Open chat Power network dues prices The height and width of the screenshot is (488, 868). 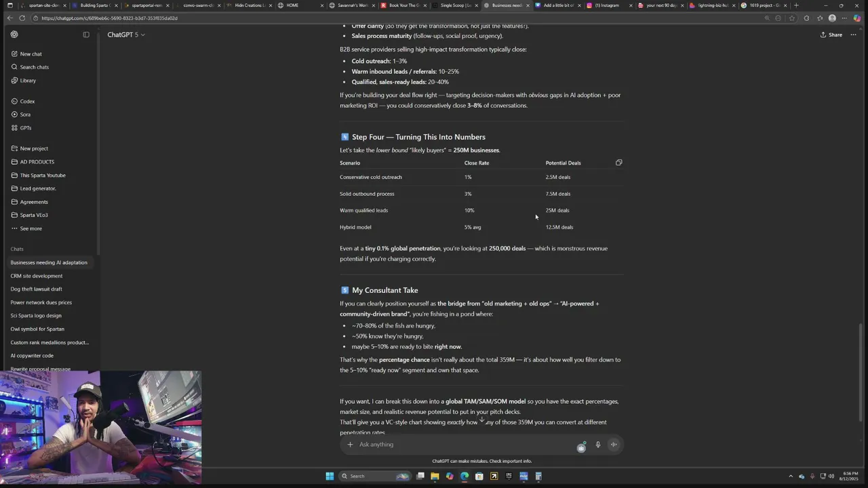[x=41, y=302]
